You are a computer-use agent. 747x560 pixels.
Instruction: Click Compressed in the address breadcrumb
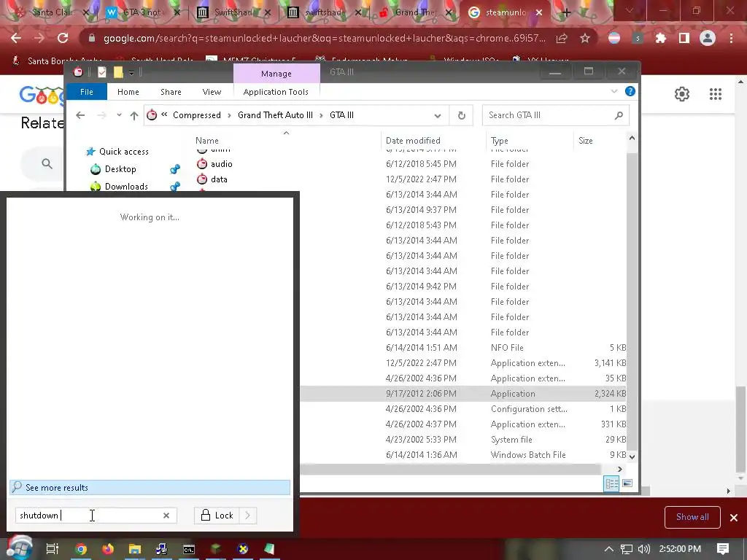(x=197, y=115)
